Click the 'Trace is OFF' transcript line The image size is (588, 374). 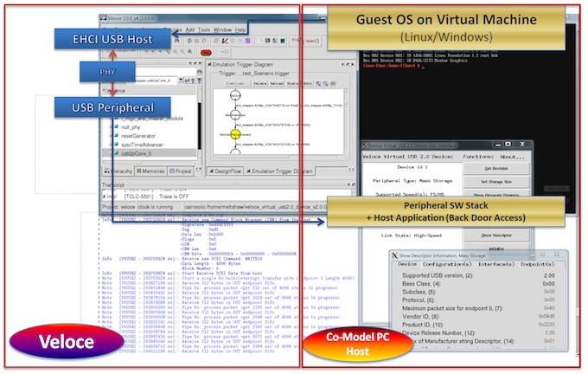click(157, 197)
